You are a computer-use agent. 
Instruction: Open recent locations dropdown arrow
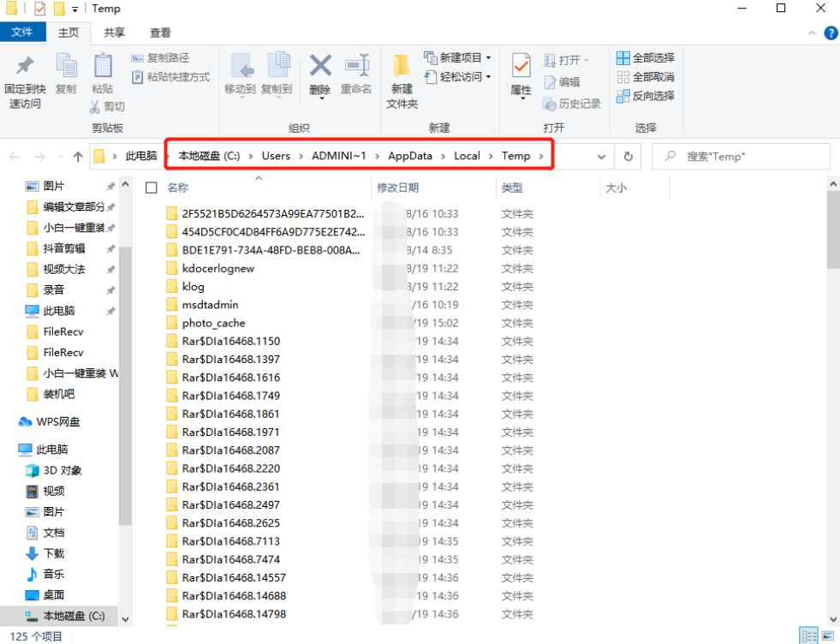pyautogui.click(x=60, y=157)
